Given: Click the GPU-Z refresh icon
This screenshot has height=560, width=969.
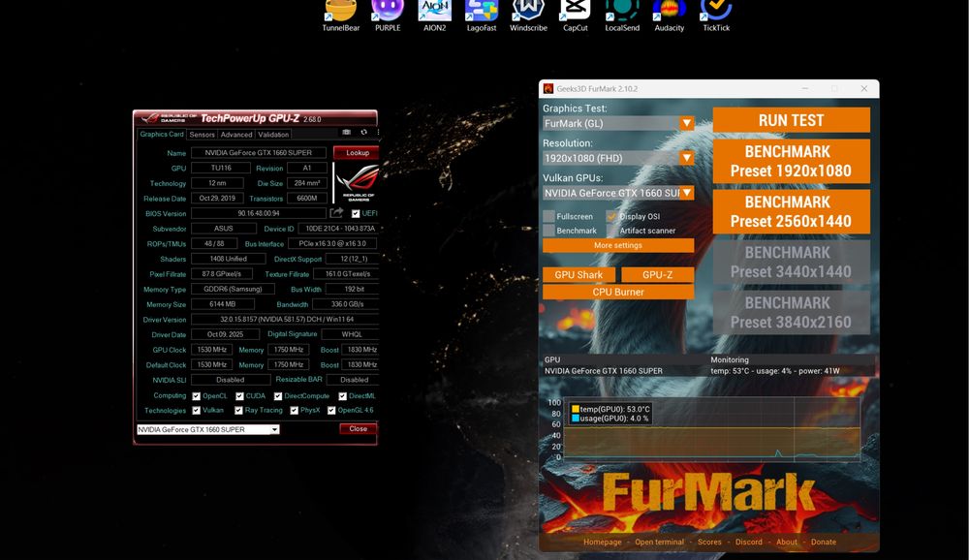Looking at the screenshot, I should pos(364,133).
